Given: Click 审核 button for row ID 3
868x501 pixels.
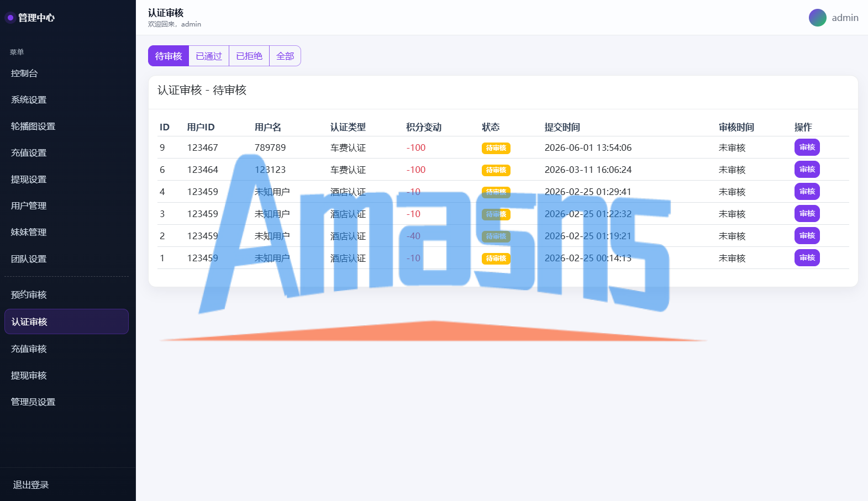Looking at the screenshot, I should coord(807,214).
